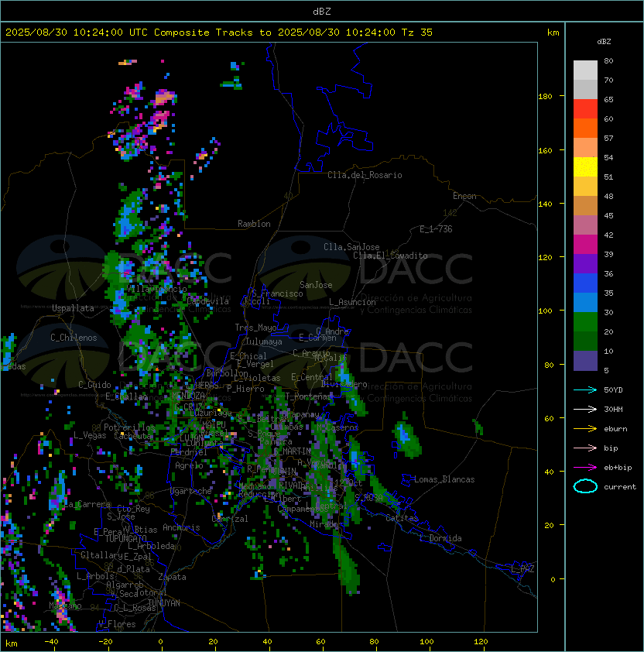The width and height of the screenshot is (644, 652).
Task: Click the 'Clla.SanJose' map label
Action: click(x=351, y=247)
